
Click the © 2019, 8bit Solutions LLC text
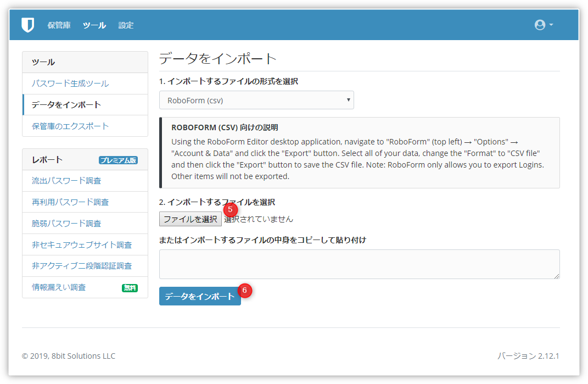[x=69, y=356]
